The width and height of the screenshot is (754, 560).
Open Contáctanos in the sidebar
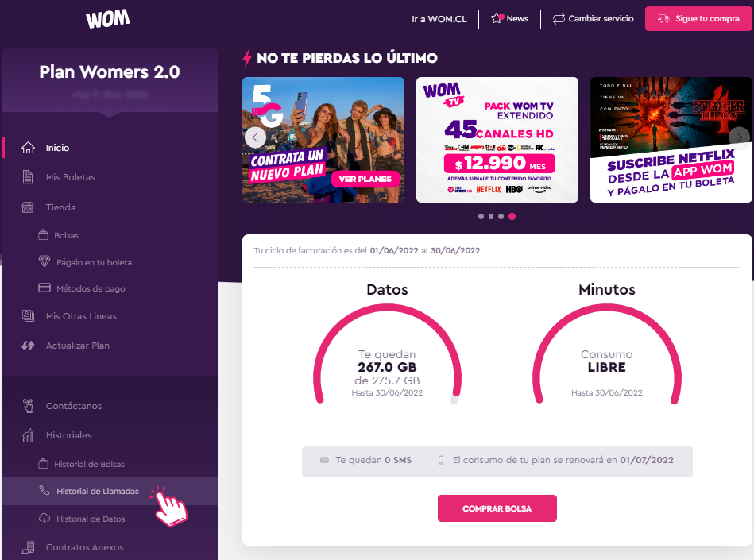74,406
